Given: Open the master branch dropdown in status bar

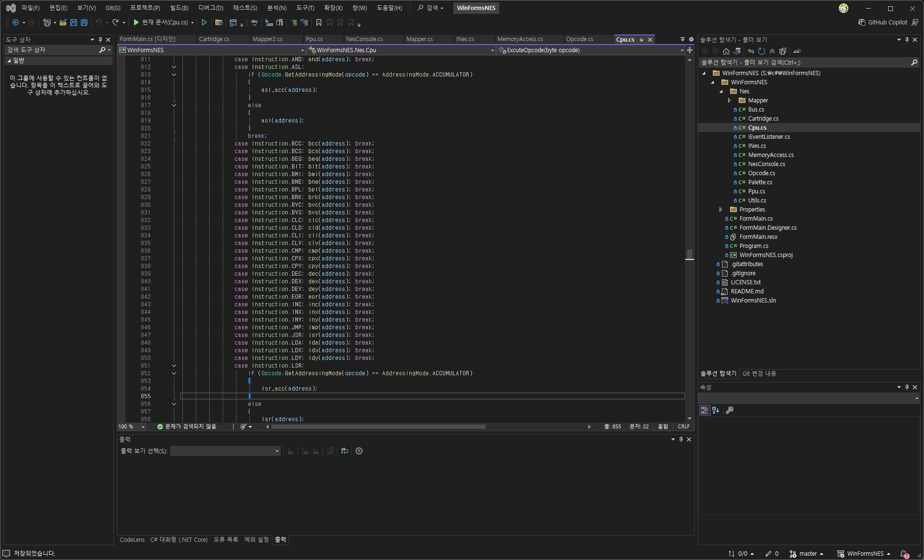Looking at the screenshot, I should point(806,554).
